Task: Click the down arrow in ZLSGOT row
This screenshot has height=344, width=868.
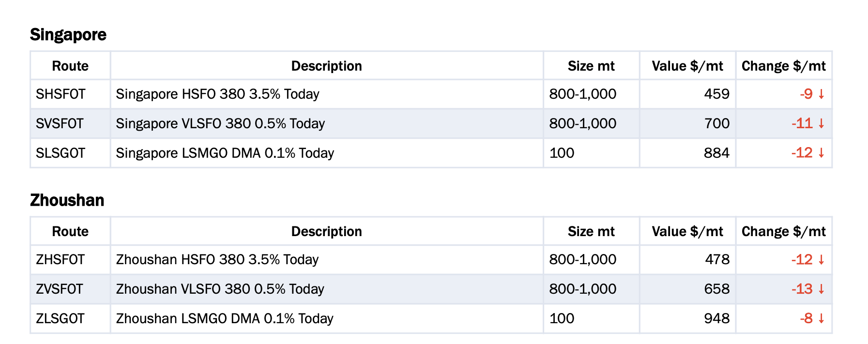Action: [x=821, y=319]
